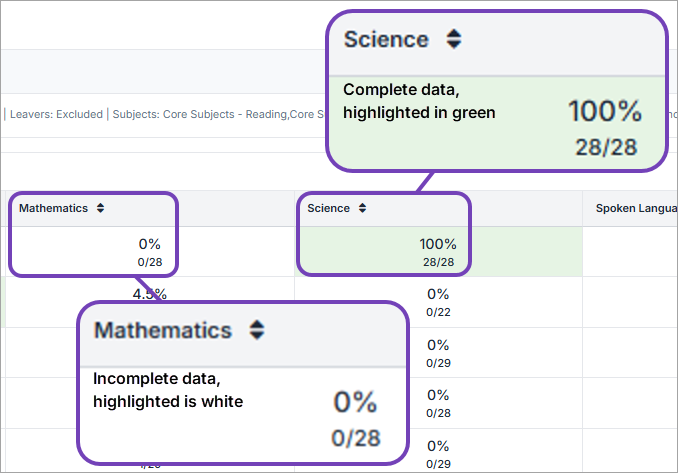Click the large 100% value in the Science callout

[604, 111]
